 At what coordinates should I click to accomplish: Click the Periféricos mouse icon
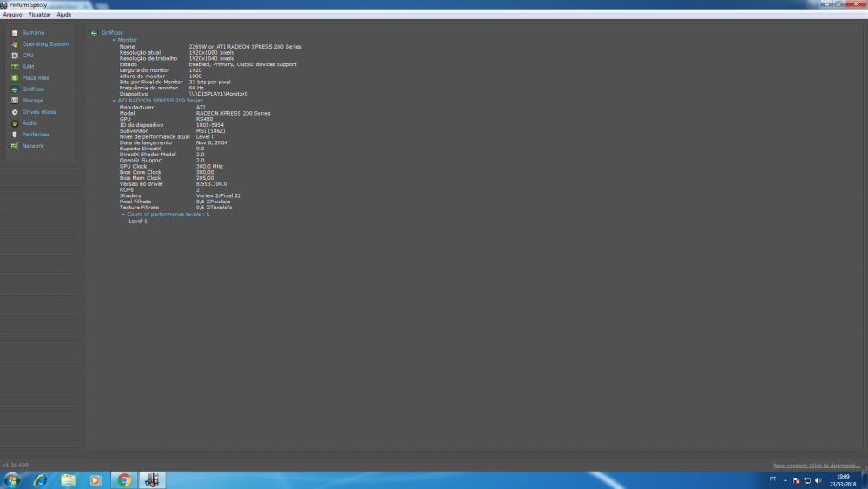(15, 135)
